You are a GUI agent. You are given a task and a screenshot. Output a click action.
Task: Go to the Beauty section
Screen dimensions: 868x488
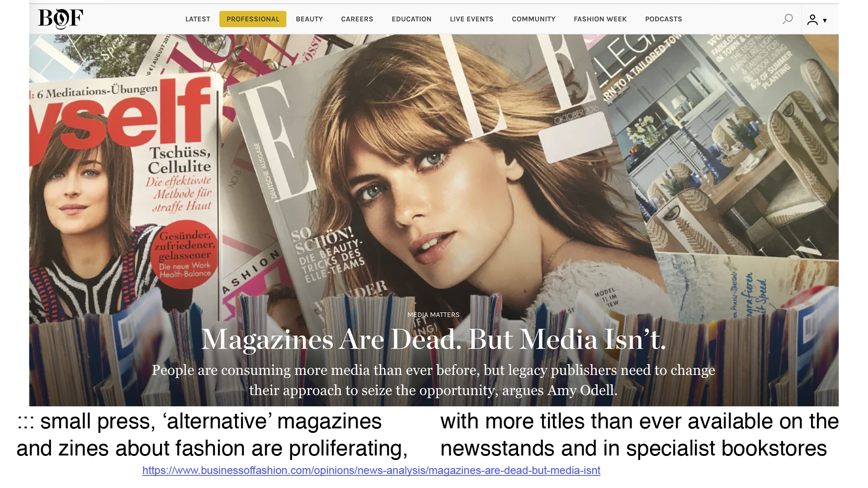tap(309, 19)
